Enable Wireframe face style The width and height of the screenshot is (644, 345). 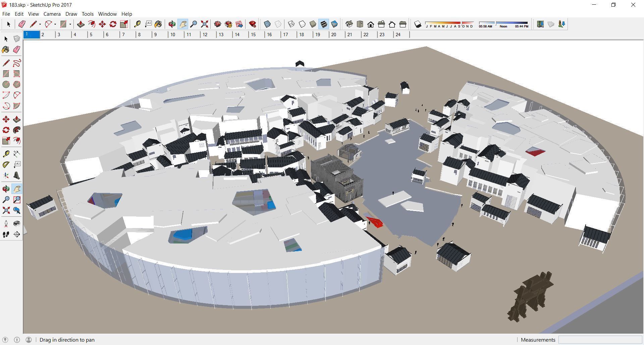(x=291, y=24)
